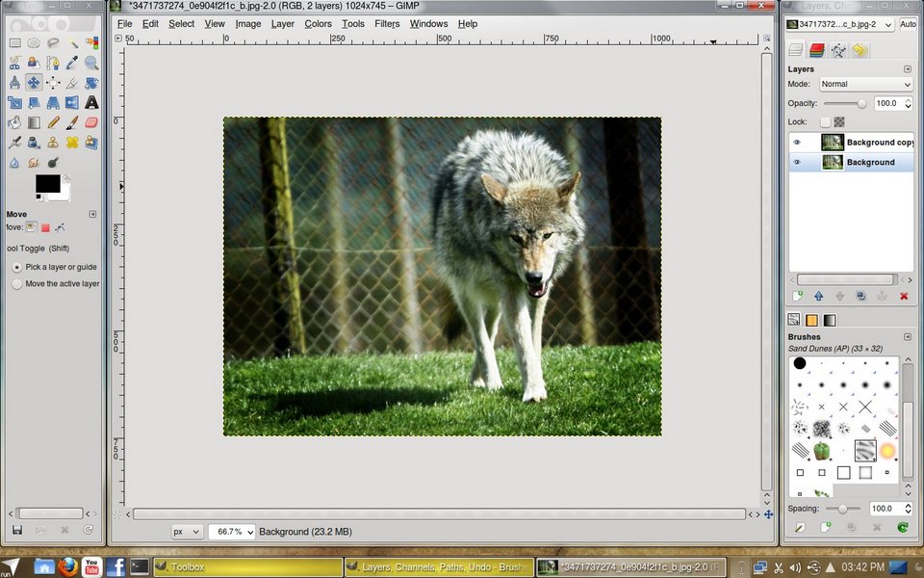Open the layer Mode dropdown

tap(864, 84)
